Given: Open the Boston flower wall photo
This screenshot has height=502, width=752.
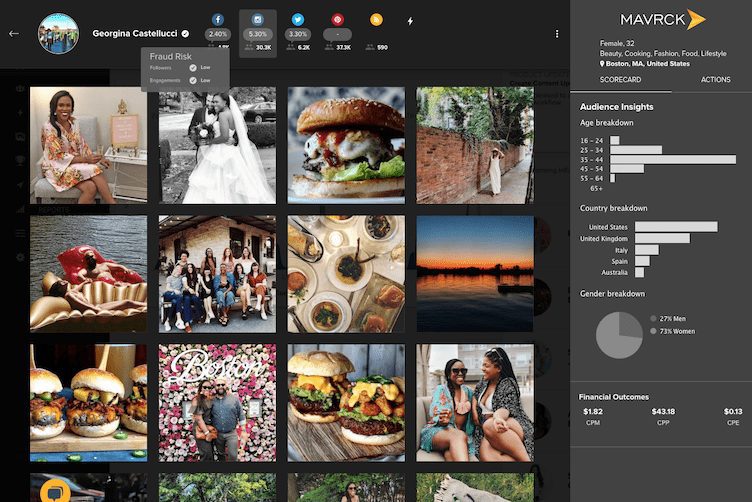Looking at the screenshot, I should click(217, 403).
